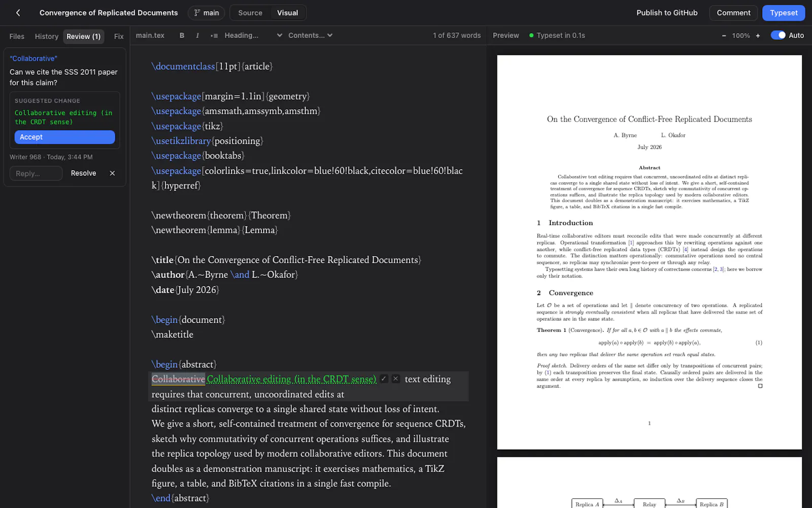Toggle bold formatting
812x508 pixels.
click(x=182, y=36)
